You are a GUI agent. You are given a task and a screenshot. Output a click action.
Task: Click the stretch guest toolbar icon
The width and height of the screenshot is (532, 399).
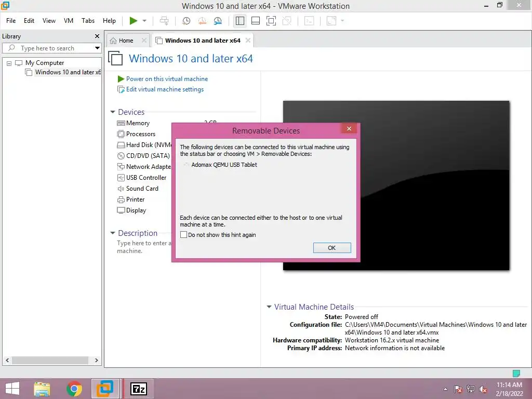tap(331, 21)
